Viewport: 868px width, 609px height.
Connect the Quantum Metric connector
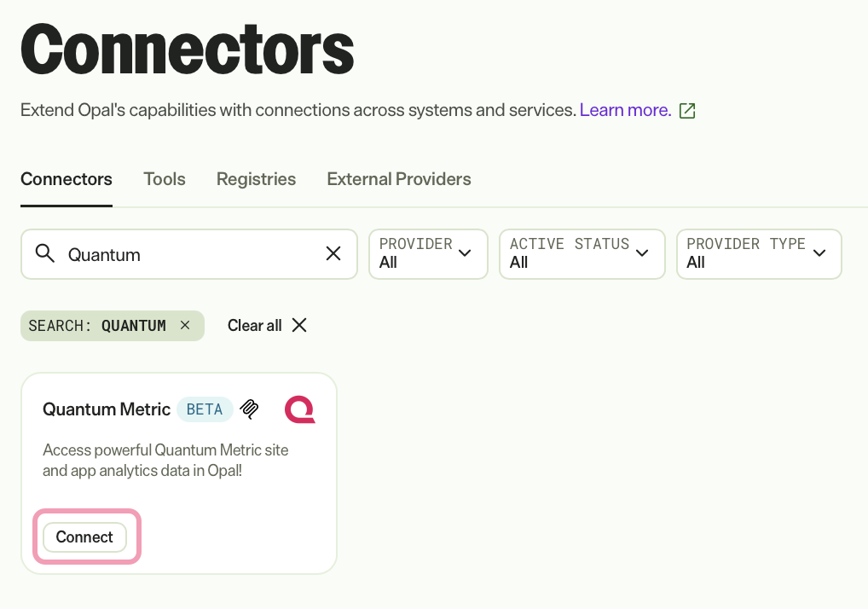pos(84,537)
